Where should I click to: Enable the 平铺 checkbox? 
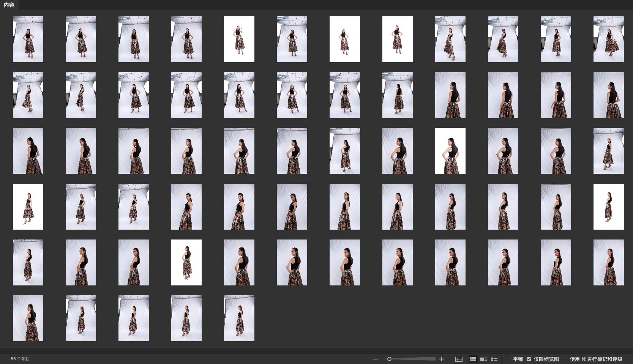[x=508, y=359]
